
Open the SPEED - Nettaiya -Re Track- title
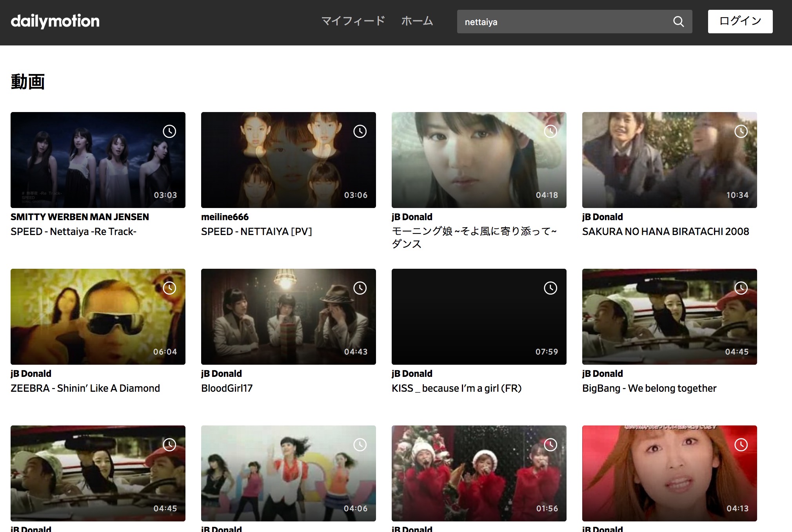coord(74,232)
